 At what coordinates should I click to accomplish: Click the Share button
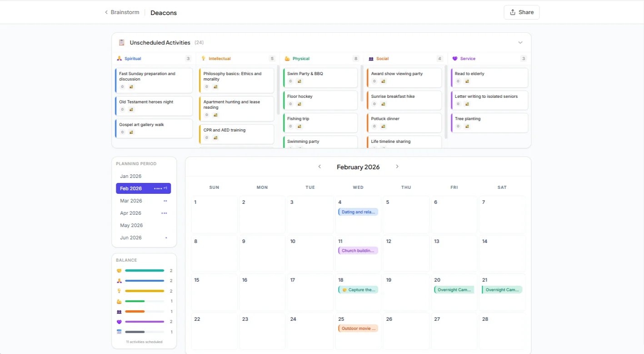521,12
